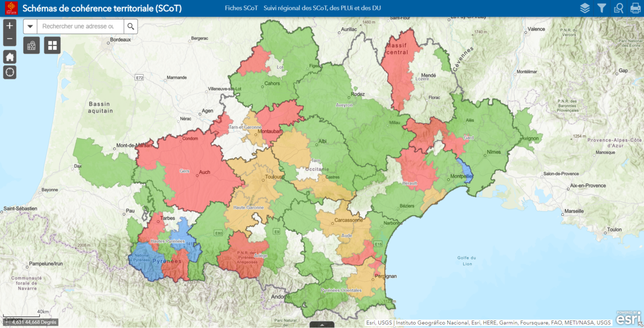Return to the default map extent
The image size is (644, 328).
point(10,56)
